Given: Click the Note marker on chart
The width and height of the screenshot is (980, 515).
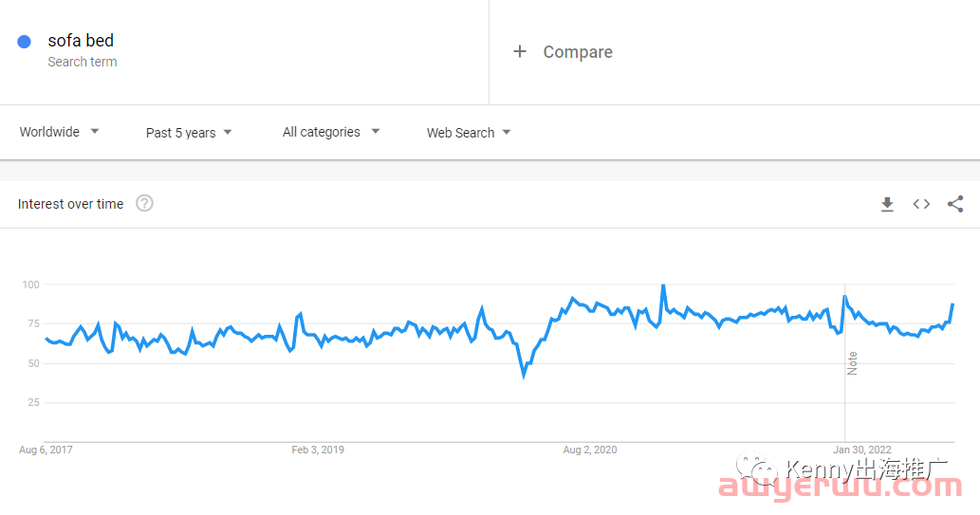Looking at the screenshot, I should tap(852, 363).
